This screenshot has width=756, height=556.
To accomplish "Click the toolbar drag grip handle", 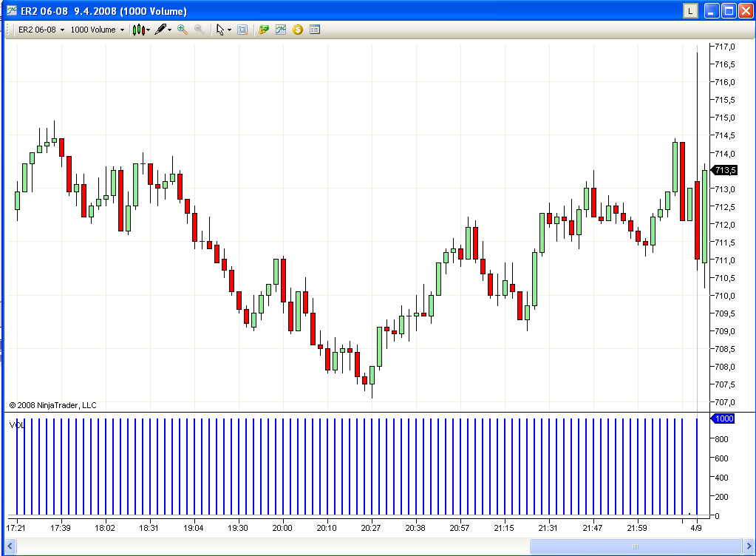I will [x=8, y=30].
